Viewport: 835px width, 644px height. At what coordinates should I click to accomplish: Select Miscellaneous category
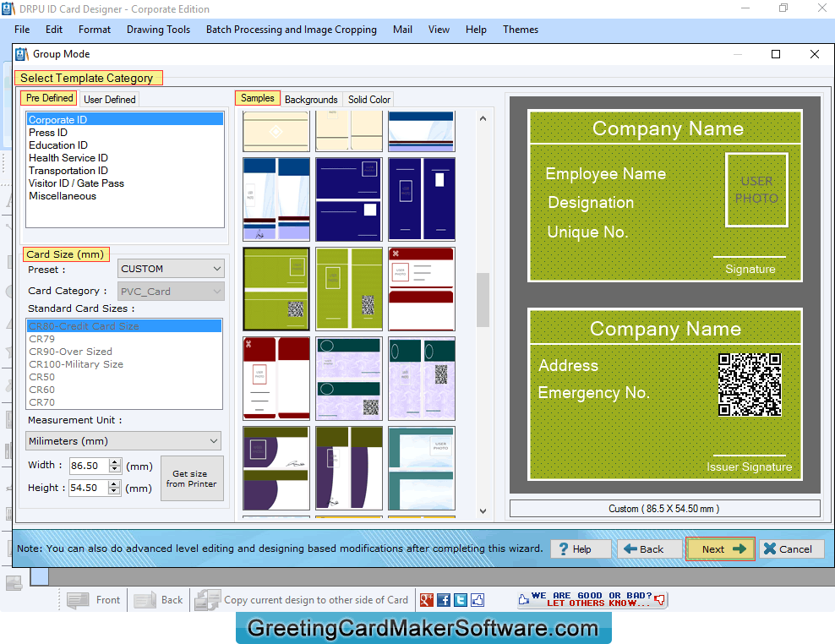125,197
